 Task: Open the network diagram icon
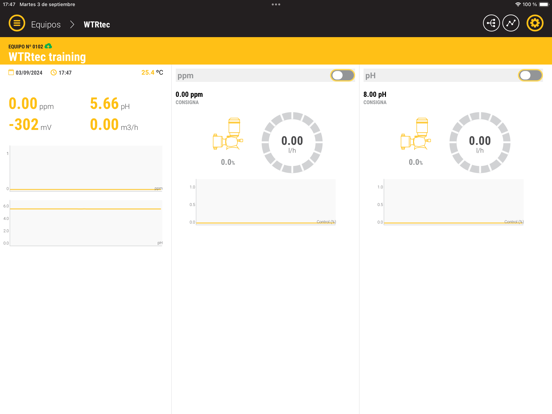point(491,23)
